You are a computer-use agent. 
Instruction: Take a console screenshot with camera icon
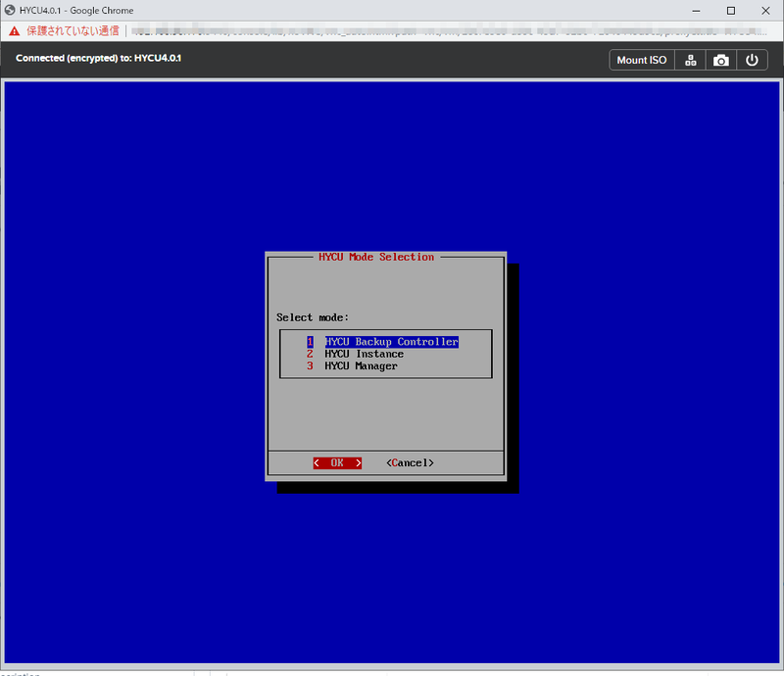tap(721, 60)
